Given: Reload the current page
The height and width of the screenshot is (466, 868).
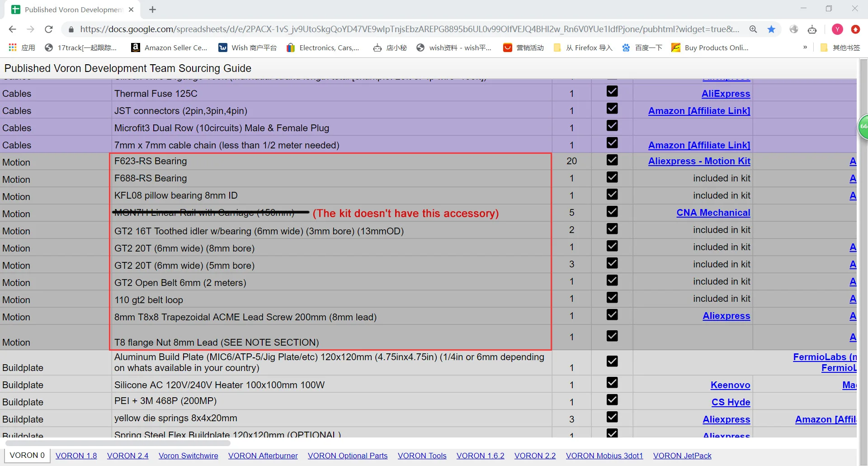Looking at the screenshot, I should click(49, 29).
